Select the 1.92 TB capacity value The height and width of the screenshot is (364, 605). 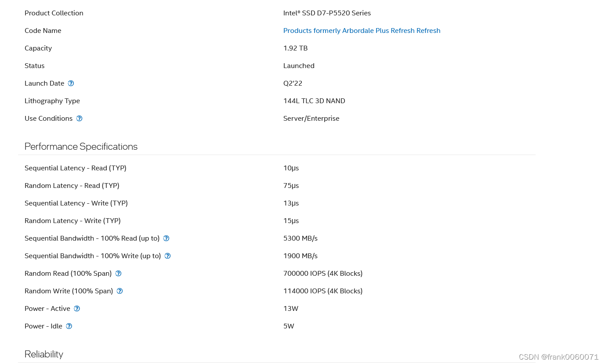[x=295, y=48]
